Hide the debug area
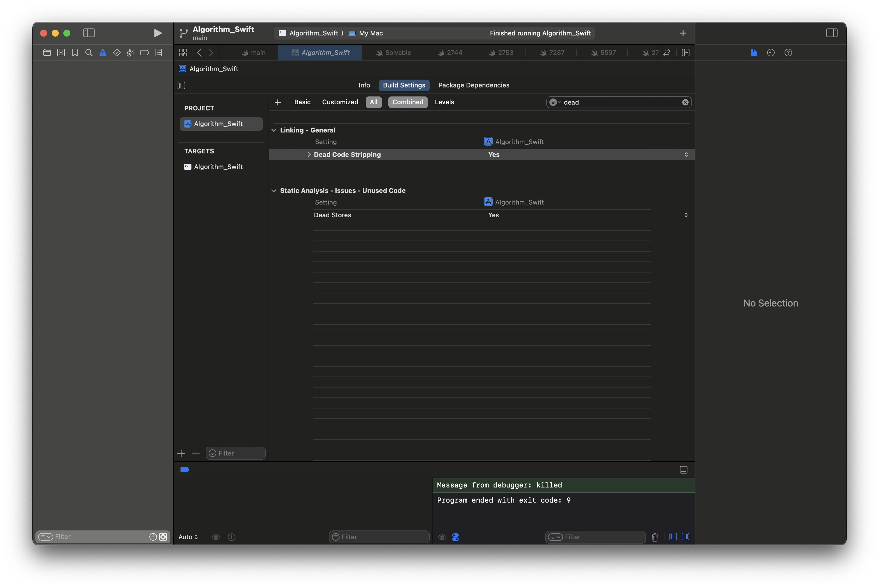The height and width of the screenshot is (588, 879). pyautogui.click(x=683, y=470)
